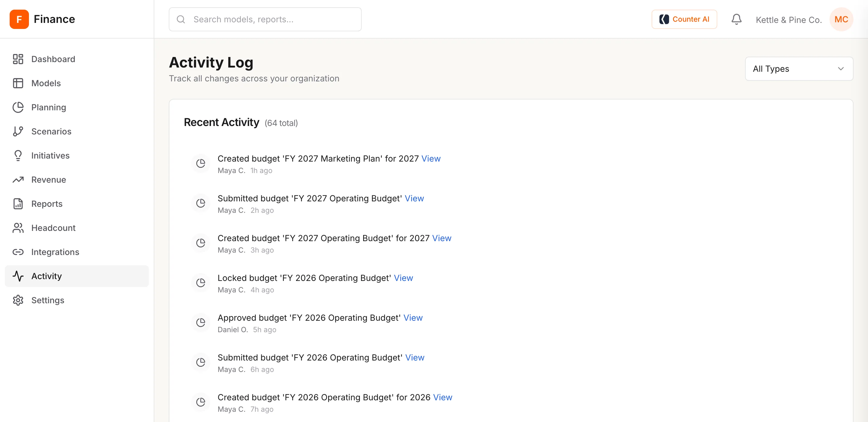View the submitted 'FY 2027 Operating Budget'
The height and width of the screenshot is (422, 868).
click(414, 198)
